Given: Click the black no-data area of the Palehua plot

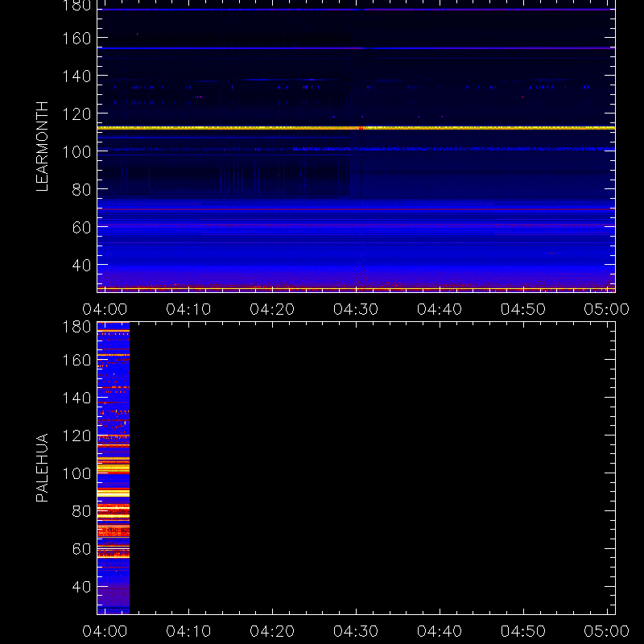Looking at the screenshot, I should click(372, 469).
